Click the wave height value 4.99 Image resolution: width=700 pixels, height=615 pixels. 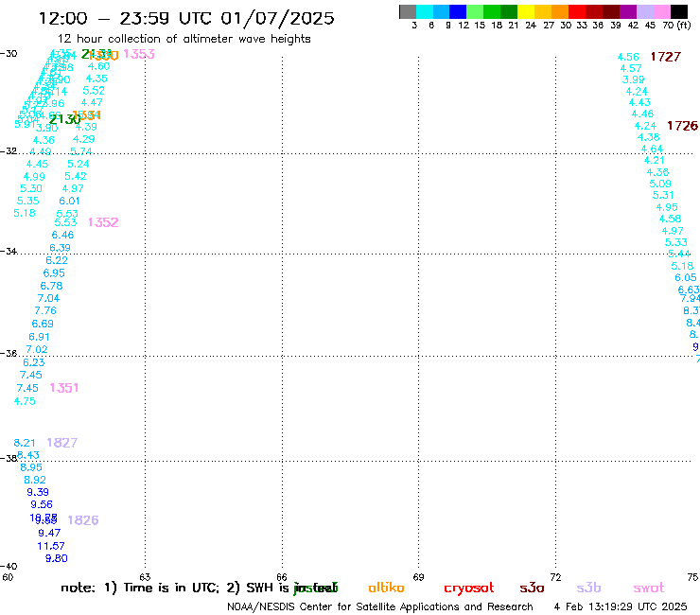tap(34, 176)
